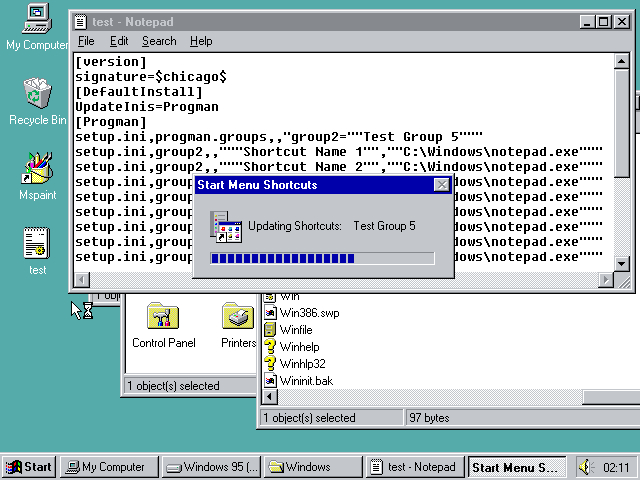Screen dimensions: 640x480
Task: Switch to the Windows taskbar button
Action: pyautogui.click(x=313, y=467)
